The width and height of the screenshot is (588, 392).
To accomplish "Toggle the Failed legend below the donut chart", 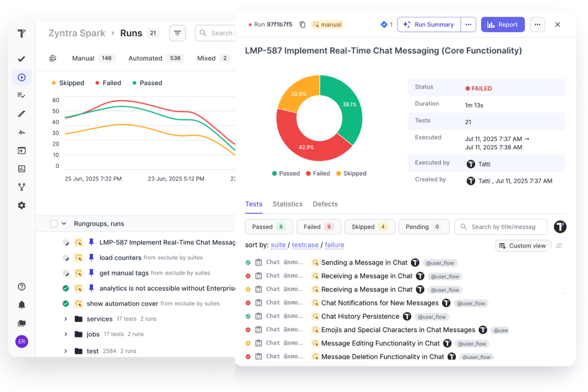I will point(318,173).
